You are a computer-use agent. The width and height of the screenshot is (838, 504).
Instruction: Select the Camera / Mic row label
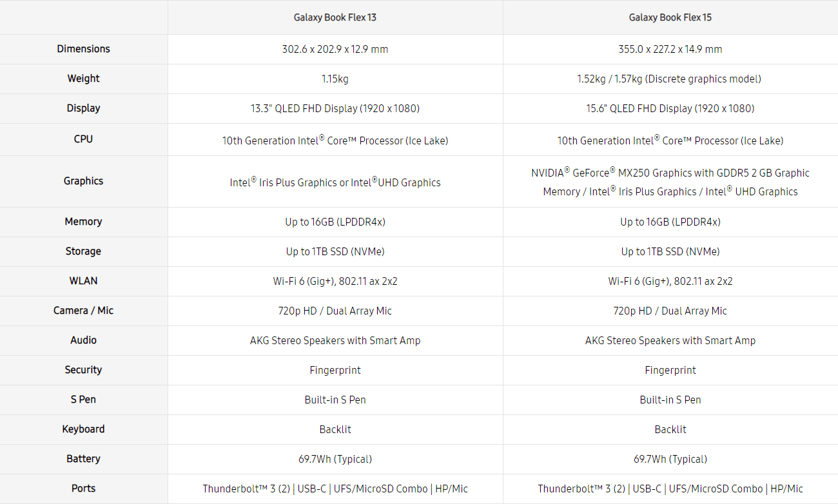83,311
